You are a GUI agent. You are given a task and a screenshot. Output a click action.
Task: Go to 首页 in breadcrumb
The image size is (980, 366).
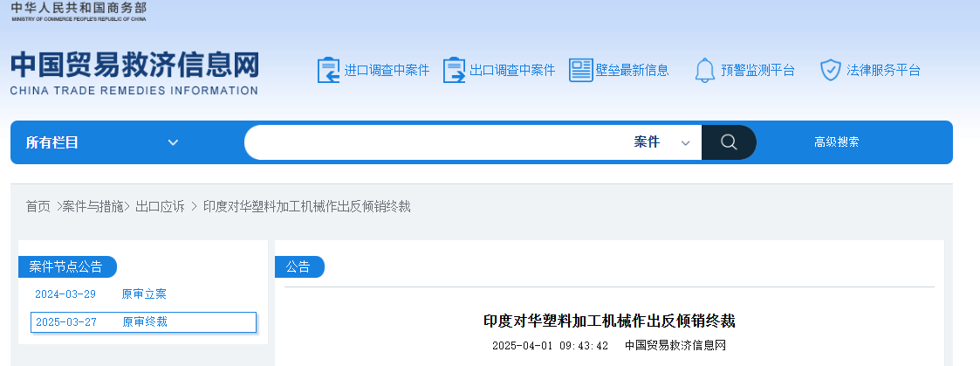pyautogui.click(x=38, y=206)
